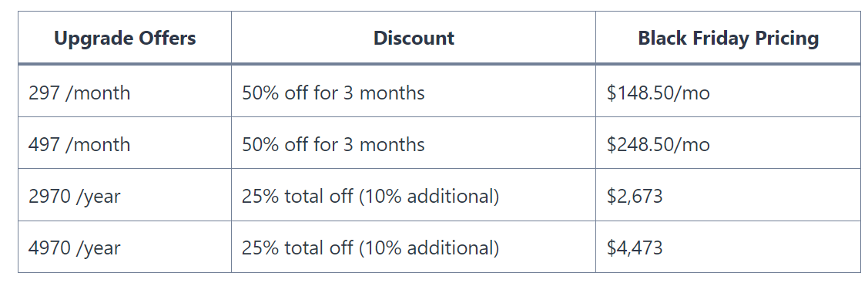Click the Black Friday Pricing header
The height and width of the screenshot is (293, 868).
tap(728, 38)
